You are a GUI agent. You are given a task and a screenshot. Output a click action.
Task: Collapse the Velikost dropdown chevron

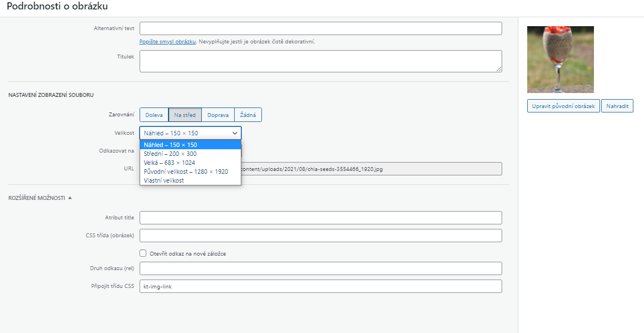coord(235,133)
